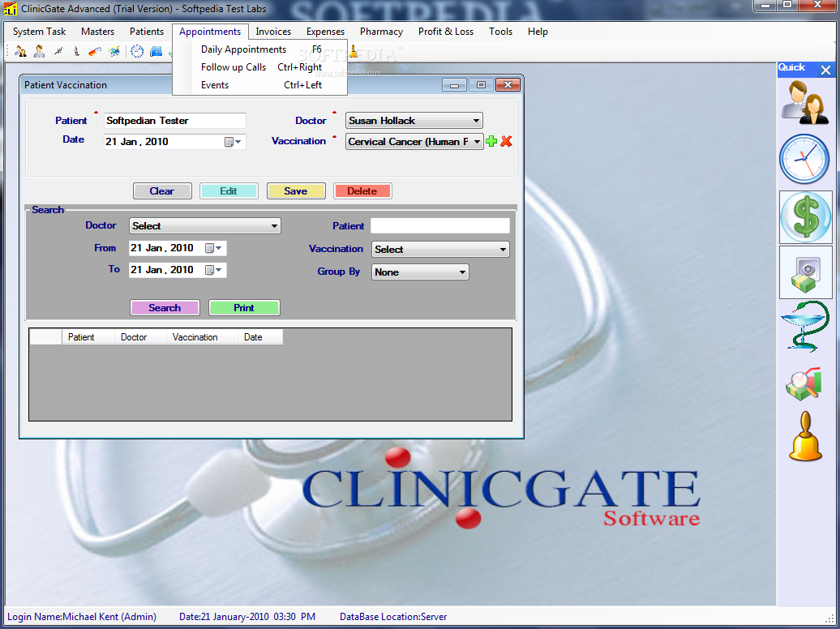Viewport: 840px width, 629px height.
Task: Open the Expenses menu
Action: click(x=325, y=32)
